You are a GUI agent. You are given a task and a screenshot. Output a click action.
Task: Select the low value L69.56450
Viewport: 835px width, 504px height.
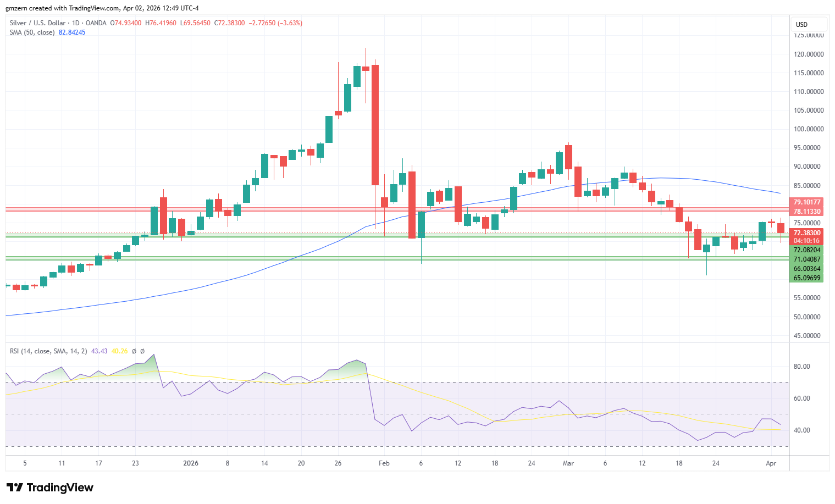click(195, 23)
